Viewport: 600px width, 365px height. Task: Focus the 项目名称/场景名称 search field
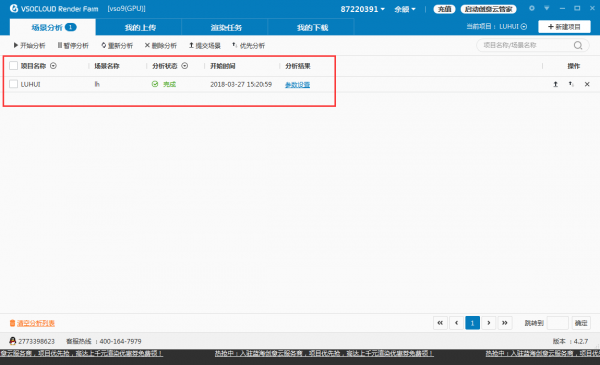click(525, 45)
